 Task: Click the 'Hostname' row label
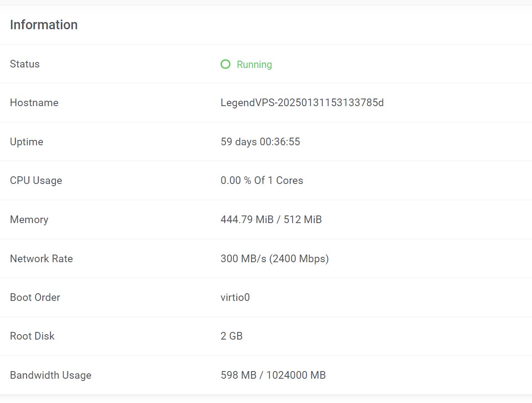34,103
